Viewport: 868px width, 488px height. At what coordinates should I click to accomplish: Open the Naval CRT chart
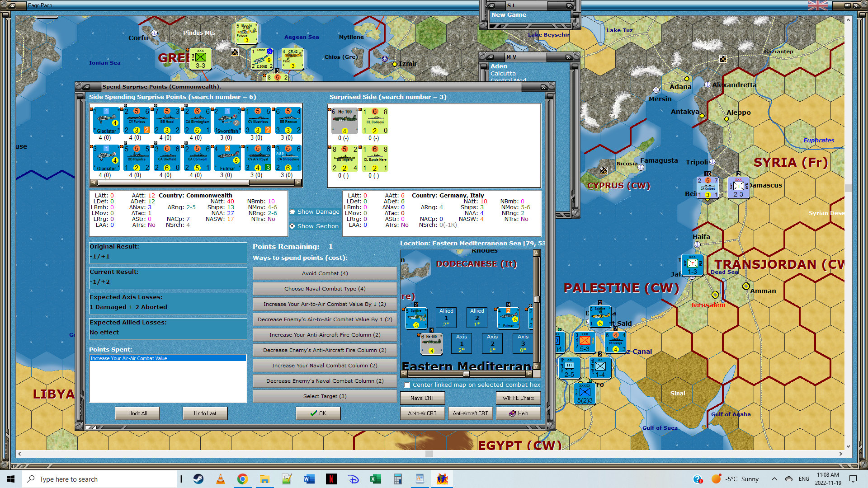[x=422, y=398]
